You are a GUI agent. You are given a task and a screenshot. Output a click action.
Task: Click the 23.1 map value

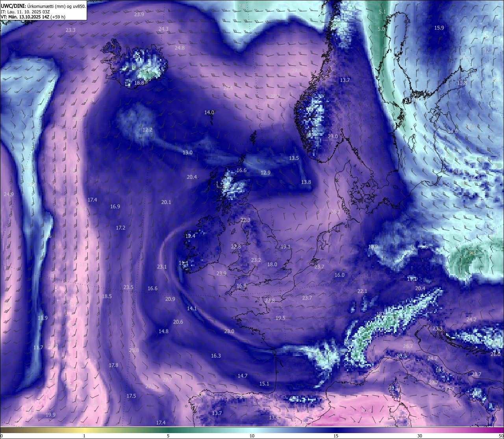tap(162, 267)
